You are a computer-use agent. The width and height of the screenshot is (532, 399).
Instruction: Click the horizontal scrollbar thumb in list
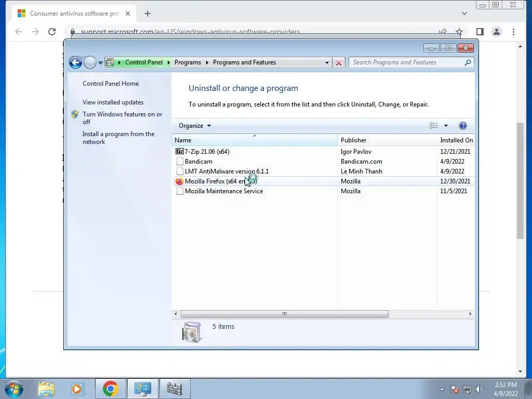tap(284, 314)
